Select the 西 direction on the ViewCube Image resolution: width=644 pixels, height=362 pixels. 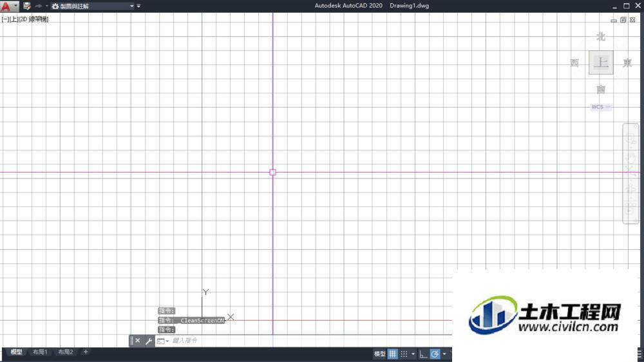pos(574,63)
